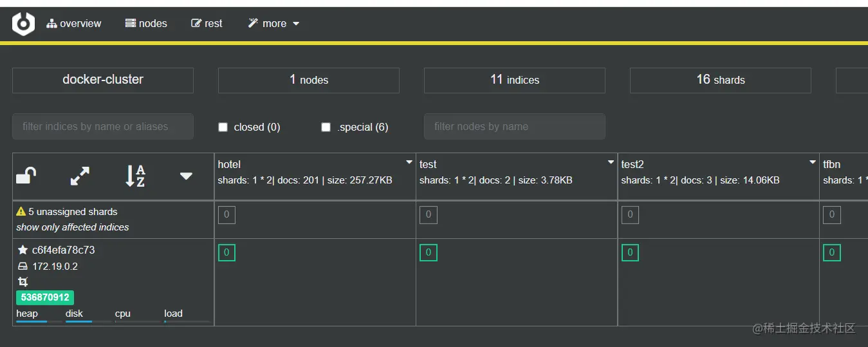
Task: Click hotel shards and docs stats line
Action: click(305, 180)
